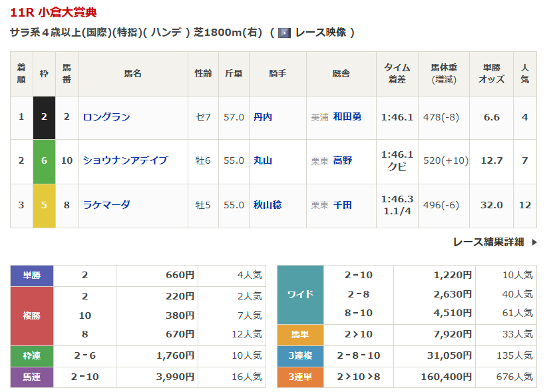Click the green frame number 6 swatch
This screenshot has width=547, height=392.
pos(44,160)
